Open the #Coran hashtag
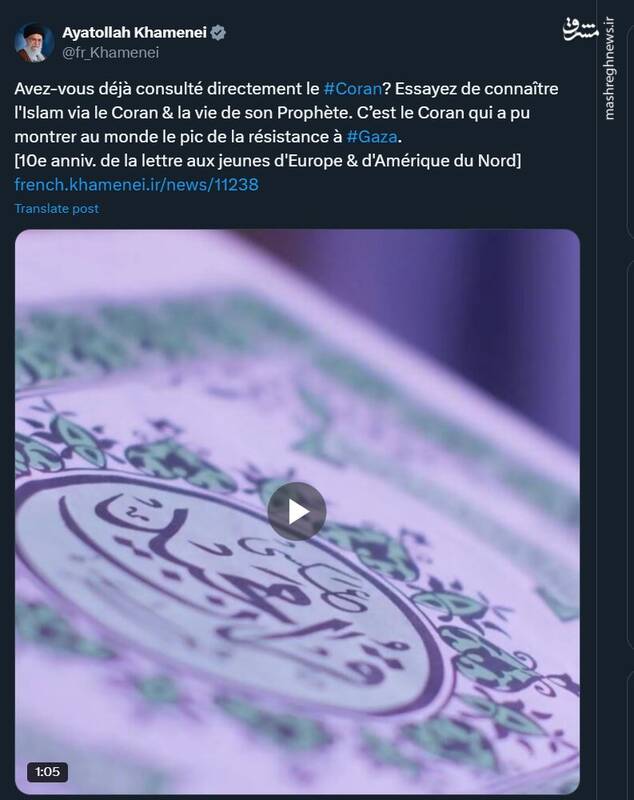 352,89
